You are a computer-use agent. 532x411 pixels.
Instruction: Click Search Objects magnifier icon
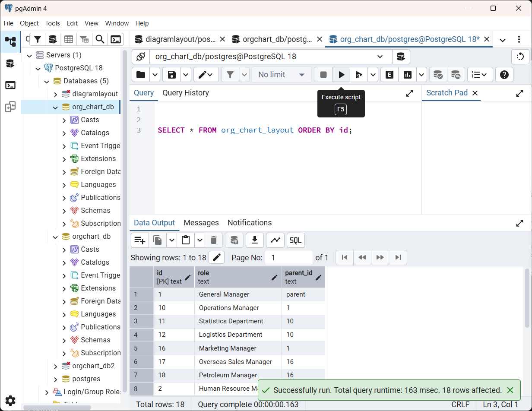(x=100, y=39)
